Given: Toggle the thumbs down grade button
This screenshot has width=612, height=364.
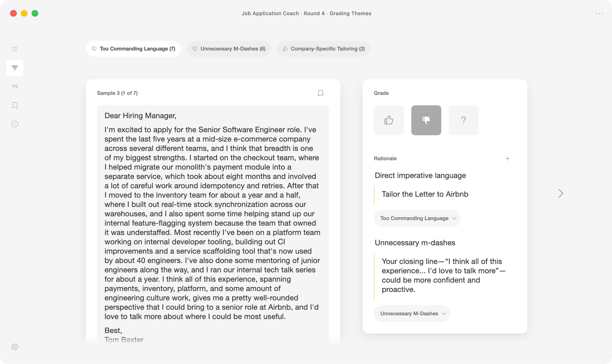Looking at the screenshot, I should (426, 120).
